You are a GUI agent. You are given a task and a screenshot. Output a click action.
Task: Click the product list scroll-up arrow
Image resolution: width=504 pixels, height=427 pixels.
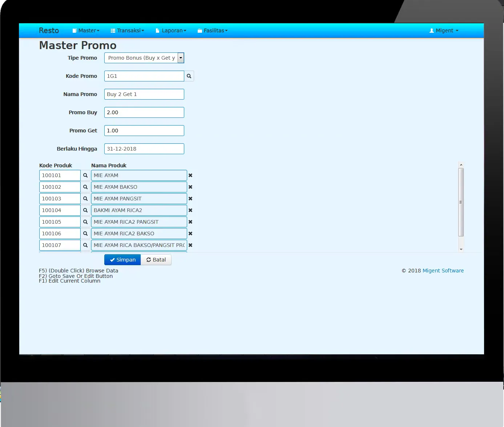pyautogui.click(x=461, y=165)
